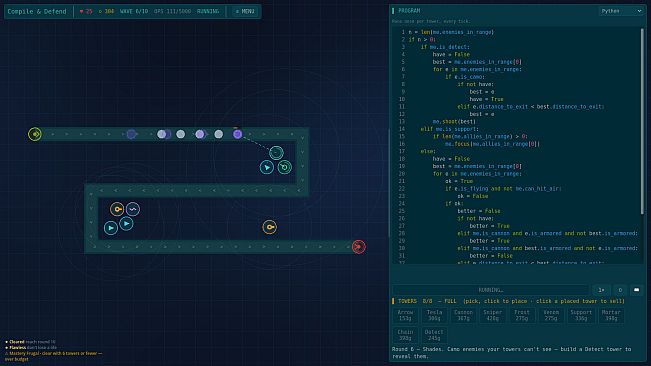Screen dimensions: 651x366
Task: Click the red heart lives counter
Action: [x=86, y=12]
